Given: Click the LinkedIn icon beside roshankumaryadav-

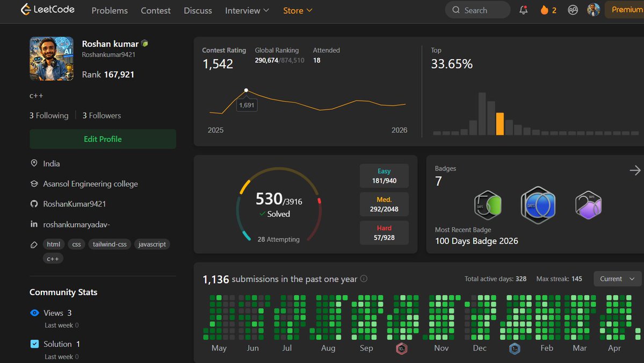Looking at the screenshot, I should [34, 224].
